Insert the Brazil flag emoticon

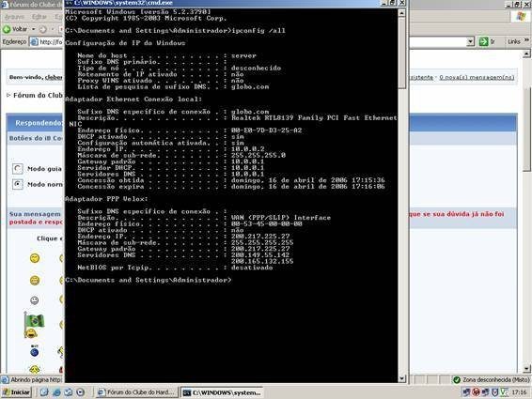click(x=34, y=325)
